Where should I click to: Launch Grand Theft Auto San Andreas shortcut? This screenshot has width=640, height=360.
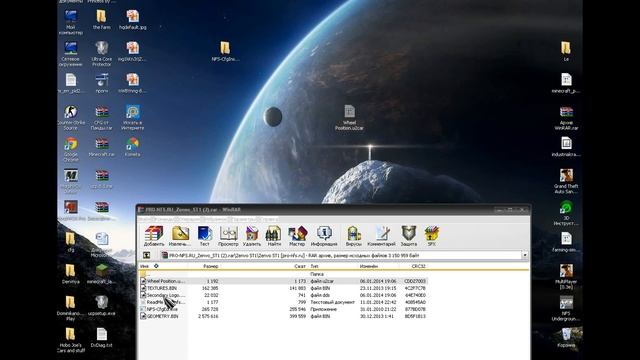(x=566, y=181)
